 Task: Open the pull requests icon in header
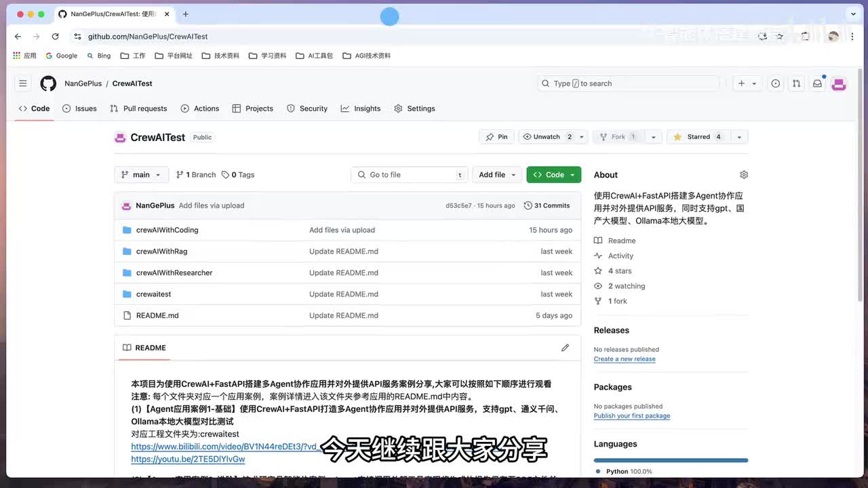pyautogui.click(x=796, y=83)
